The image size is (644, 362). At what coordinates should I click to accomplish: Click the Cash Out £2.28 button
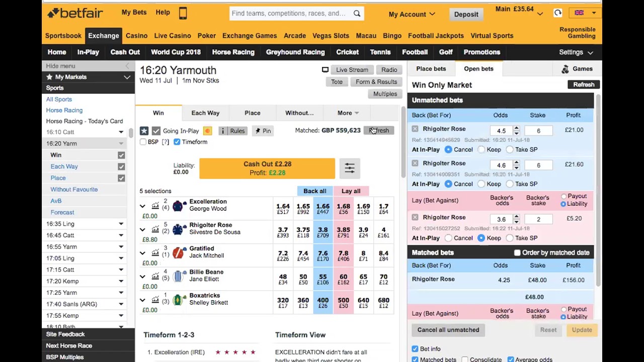tap(267, 168)
